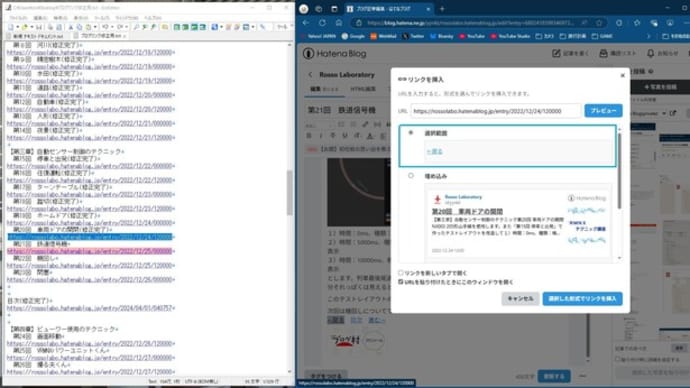Screen dimensions: 690x388
Task: Click the write-article pencil icon in Hatena header
Action: [556, 53]
